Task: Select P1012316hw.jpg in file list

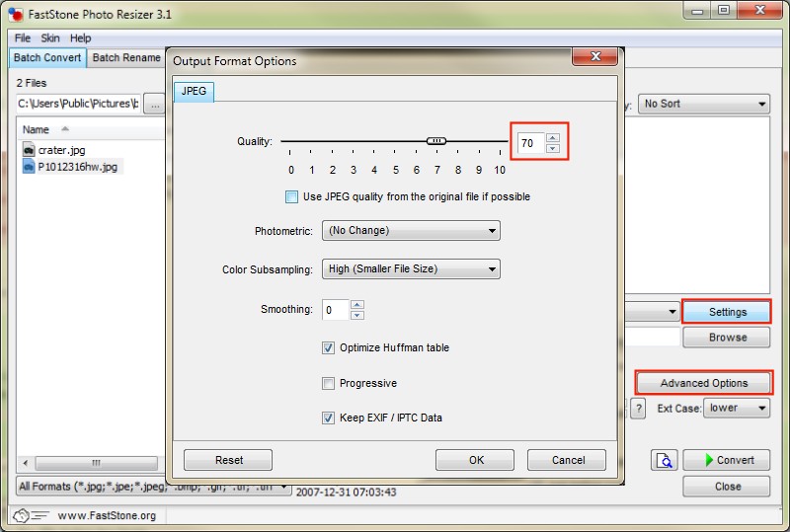Action: (x=78, y=167)
